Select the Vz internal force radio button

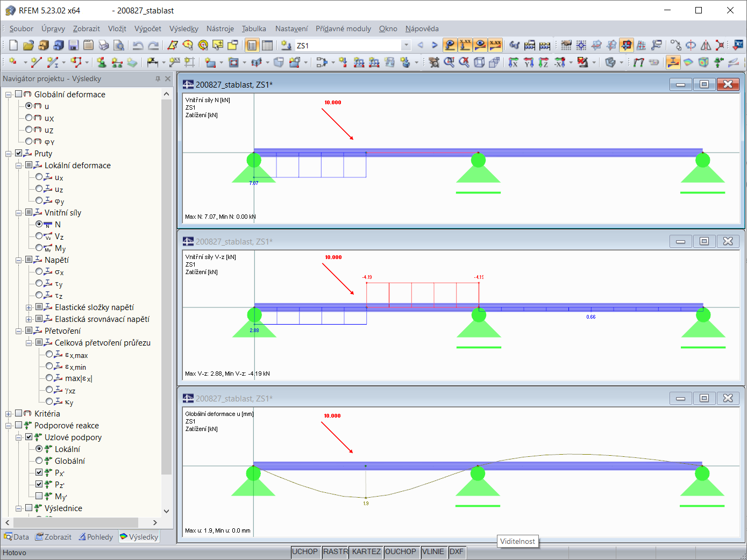point(39,236)
